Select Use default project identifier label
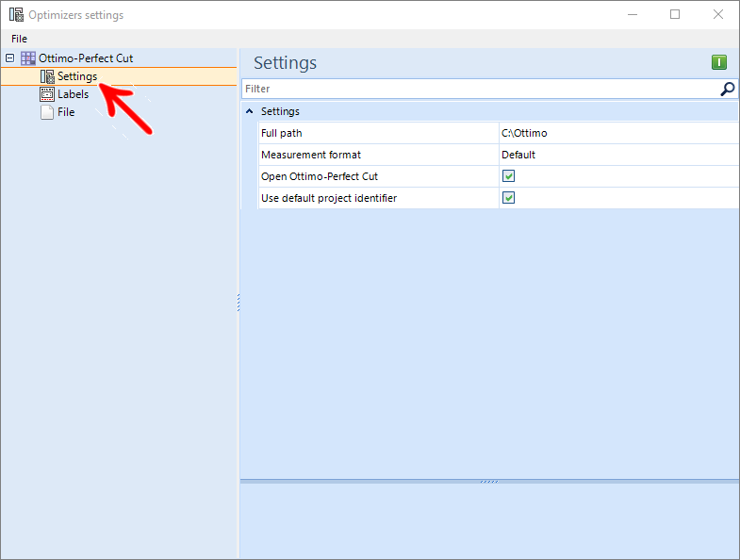The width and height of the screenshot is (740, 560). pos(329,198)
